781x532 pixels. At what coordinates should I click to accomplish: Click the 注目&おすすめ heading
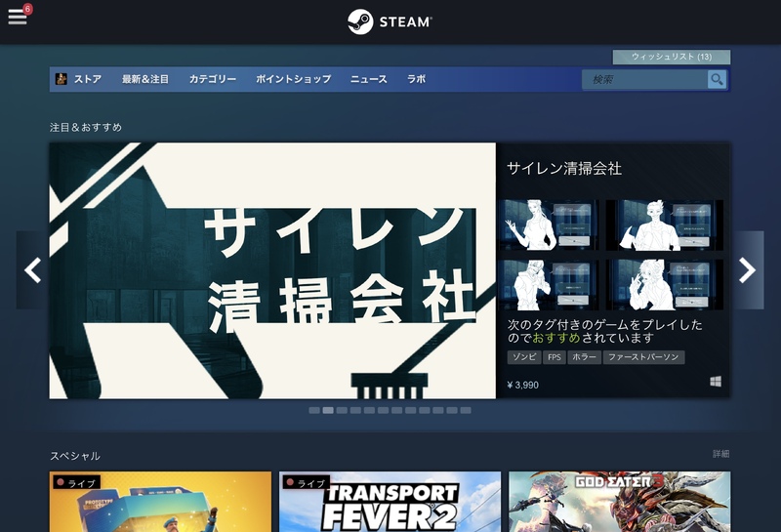click(x=86, y=127)
